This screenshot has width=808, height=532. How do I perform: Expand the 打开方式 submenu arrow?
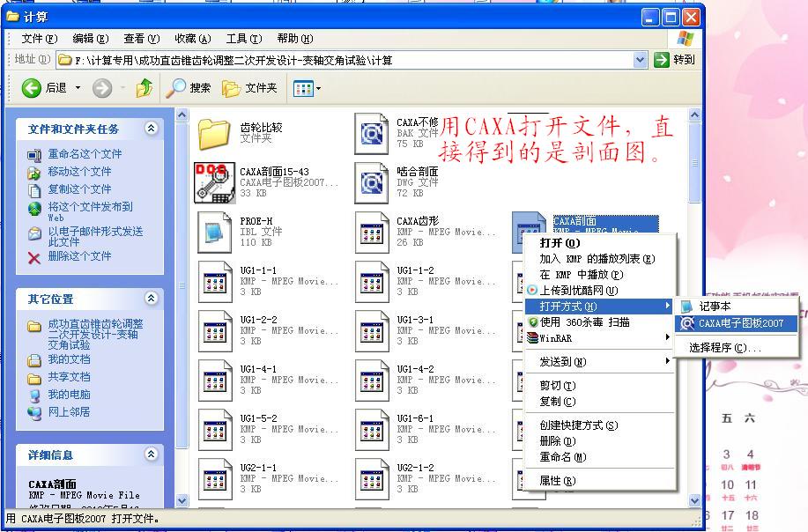pos(667,306)
